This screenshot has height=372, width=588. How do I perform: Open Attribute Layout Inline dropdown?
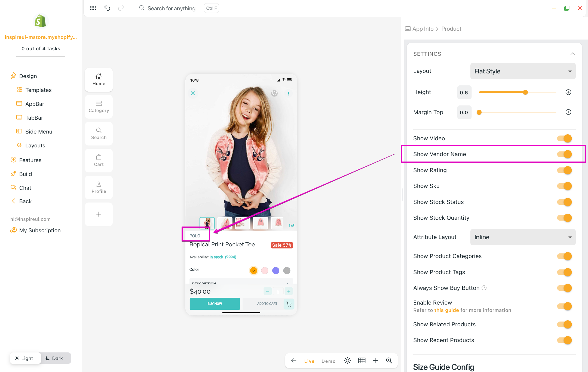(523, 237)
